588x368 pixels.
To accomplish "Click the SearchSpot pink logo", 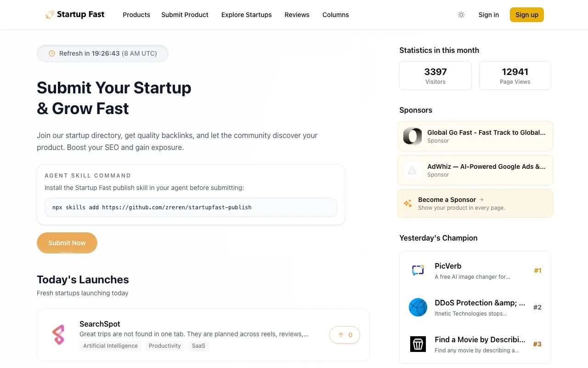I will (58, 335).
